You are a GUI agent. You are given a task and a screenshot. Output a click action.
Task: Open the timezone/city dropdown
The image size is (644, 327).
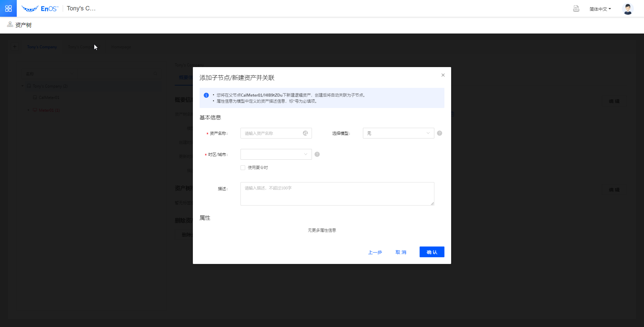276,154
